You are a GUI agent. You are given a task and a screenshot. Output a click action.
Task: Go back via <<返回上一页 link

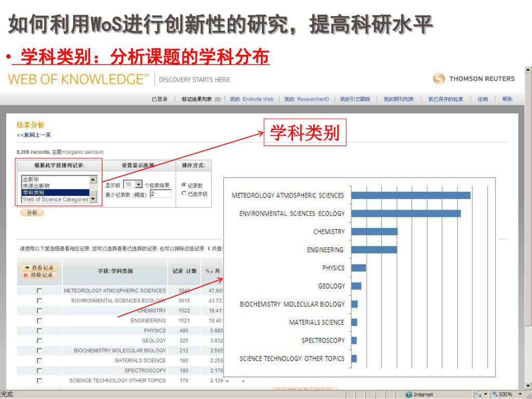[x=34, y=135]
